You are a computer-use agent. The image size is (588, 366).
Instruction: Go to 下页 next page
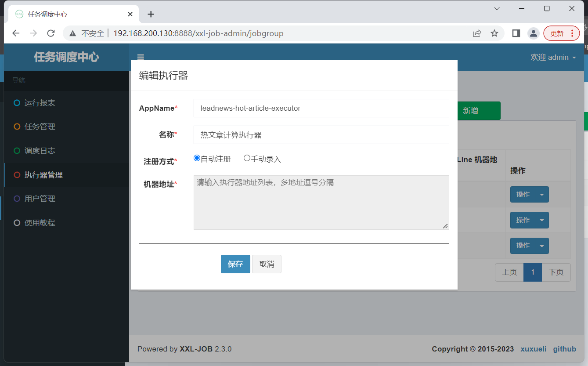point(556,272)
